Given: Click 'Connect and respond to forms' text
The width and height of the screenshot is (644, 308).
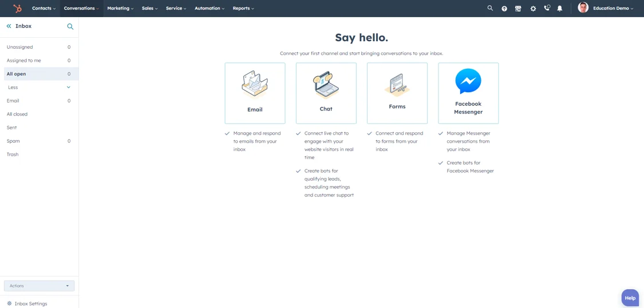Looking at the screenshot, I should pos(399,141).
